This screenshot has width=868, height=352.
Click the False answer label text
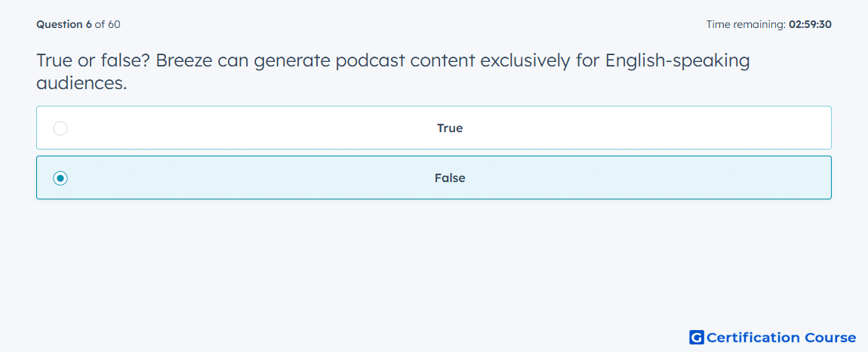pyautogui.click(x=450, y=178)
